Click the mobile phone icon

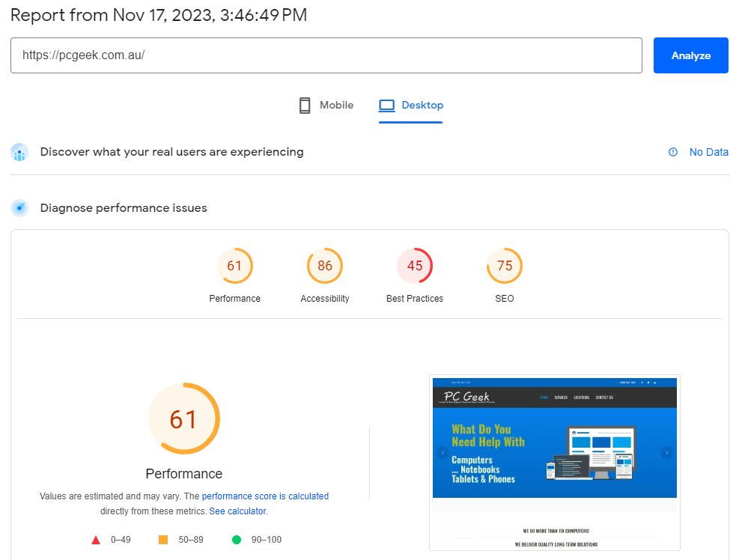(305, 106)
